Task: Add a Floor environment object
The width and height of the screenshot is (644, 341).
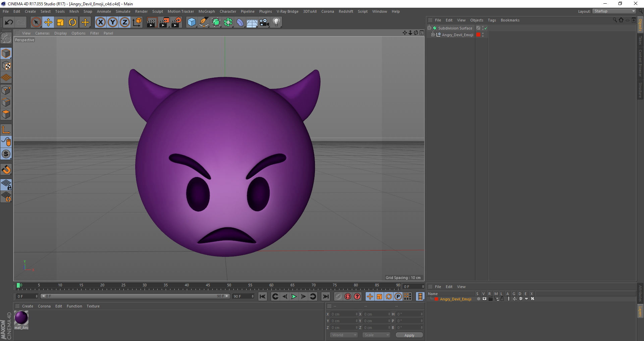Action: point(252,22)
